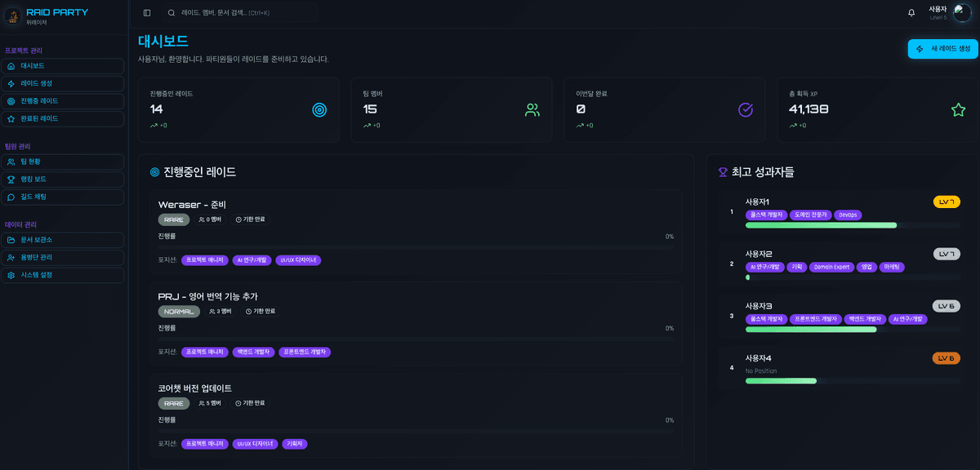Viewport: 980px width, 470px height.
Task: Open 시스템 설정 in the sidebar
Action: [x=64, y=275]
